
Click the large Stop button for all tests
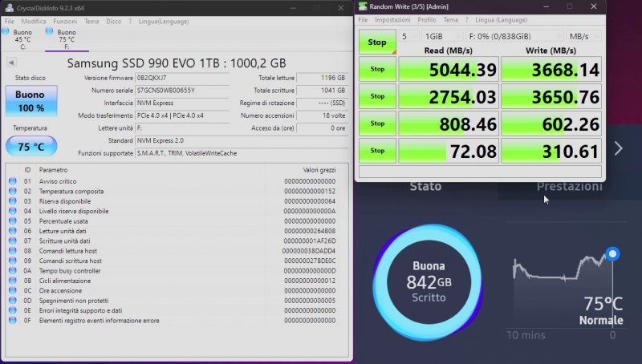pos(377,42)
